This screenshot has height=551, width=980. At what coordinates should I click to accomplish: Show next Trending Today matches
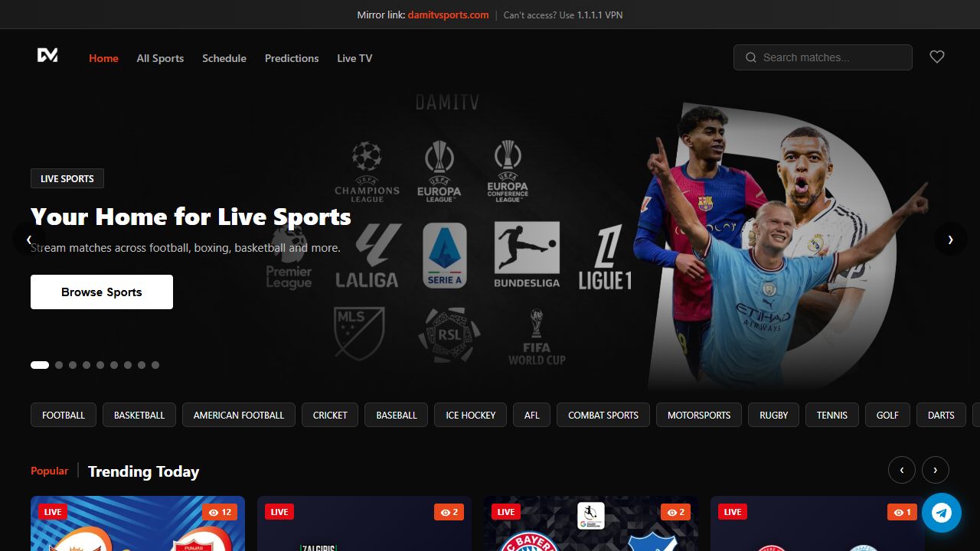[x=936, y=470]
